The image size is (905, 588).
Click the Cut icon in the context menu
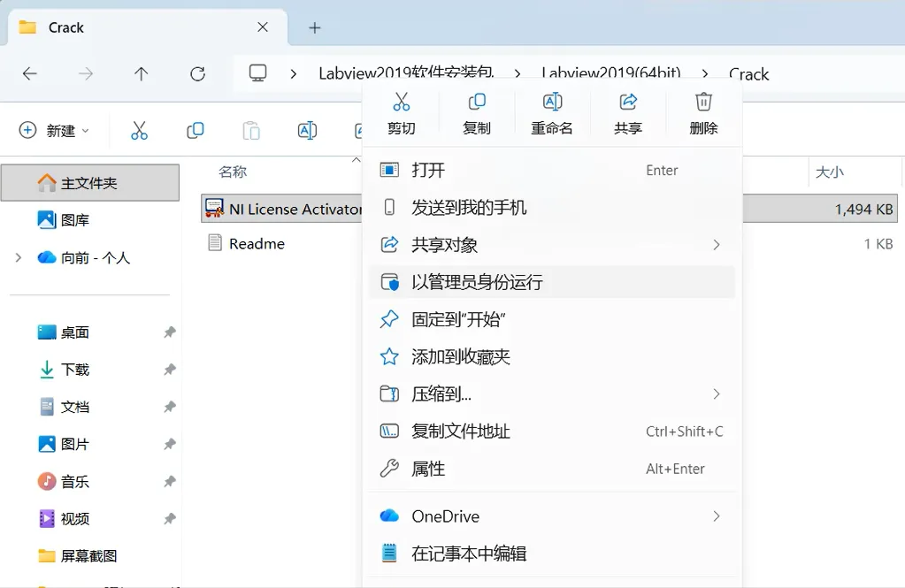point(401,103)
